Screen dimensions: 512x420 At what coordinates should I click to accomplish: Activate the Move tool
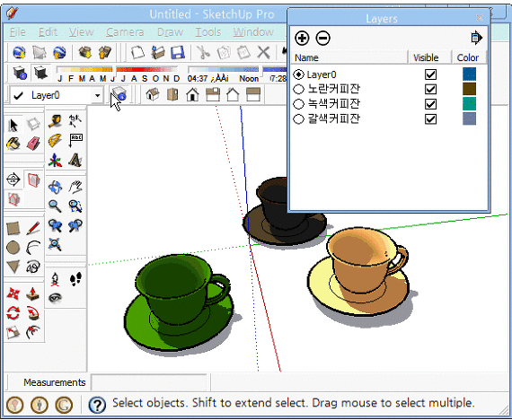click(x=13, y=293)
